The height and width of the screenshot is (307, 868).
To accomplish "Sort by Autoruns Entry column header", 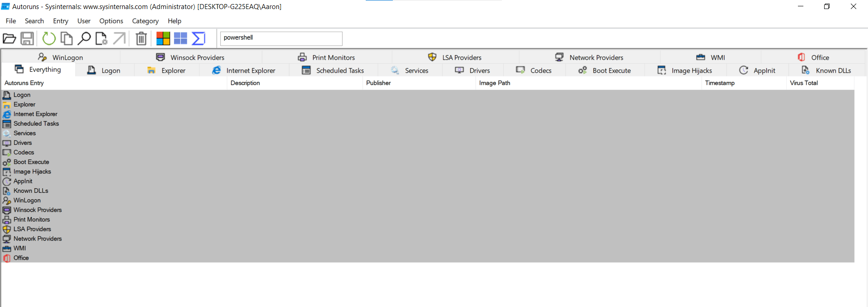I will point(114,83).
